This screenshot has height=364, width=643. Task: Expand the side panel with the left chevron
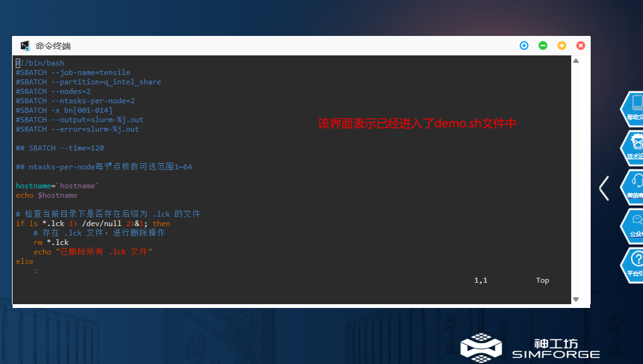[x=604, y=188]
